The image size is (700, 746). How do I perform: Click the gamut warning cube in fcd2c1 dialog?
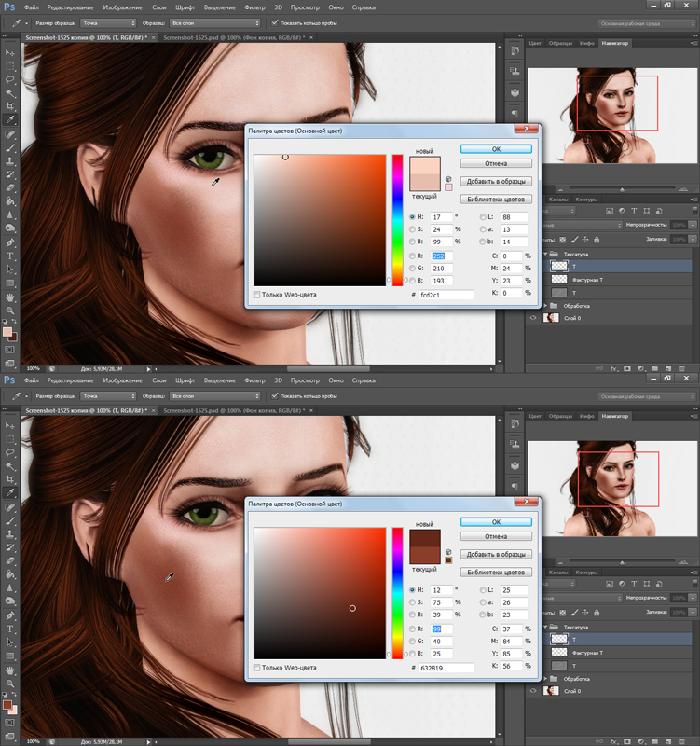[448, 179]
